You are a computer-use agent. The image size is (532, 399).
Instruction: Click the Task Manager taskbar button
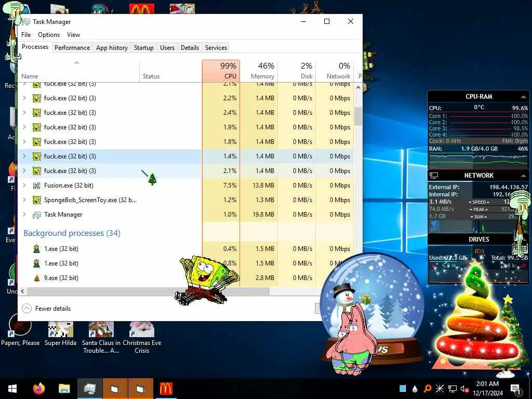click(89, 389)
